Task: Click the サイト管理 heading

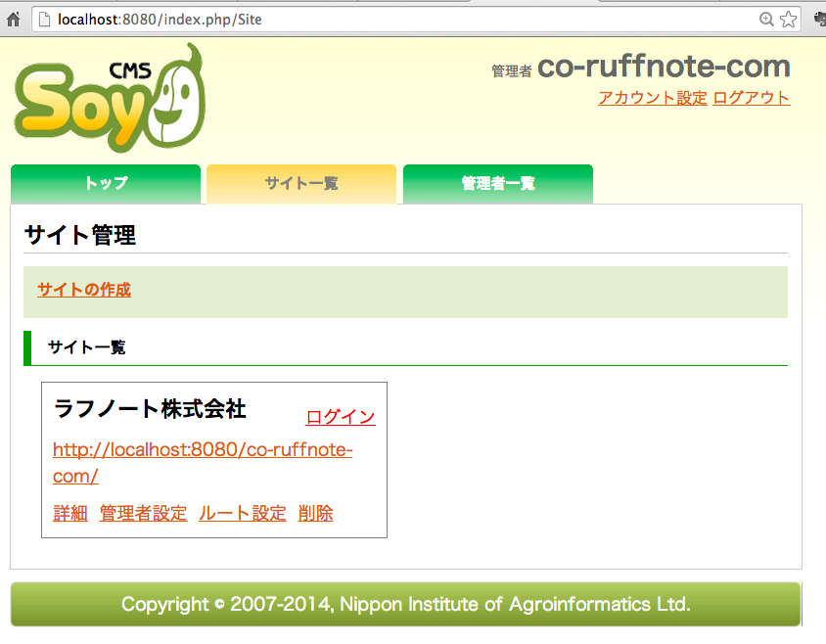Action: point(80,235)
